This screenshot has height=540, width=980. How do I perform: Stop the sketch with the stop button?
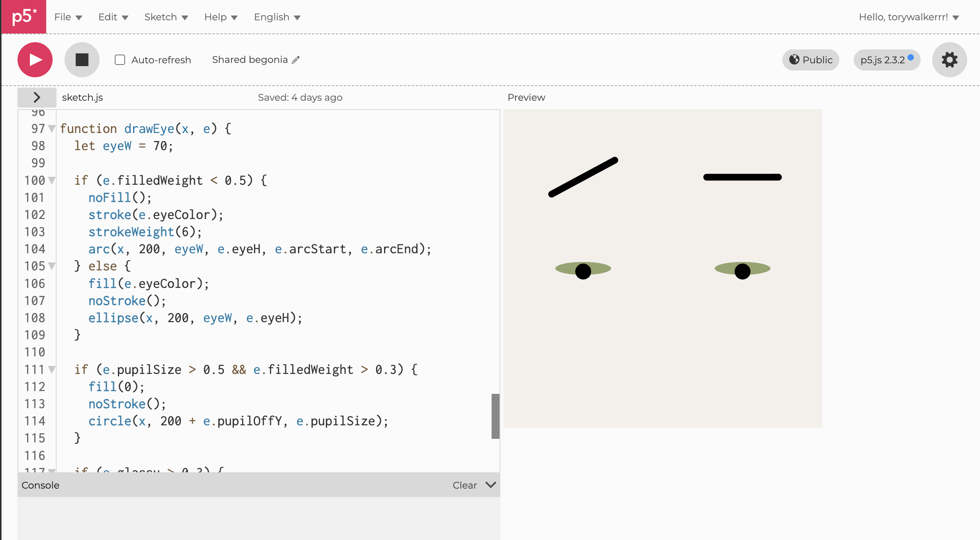(82, 60)
